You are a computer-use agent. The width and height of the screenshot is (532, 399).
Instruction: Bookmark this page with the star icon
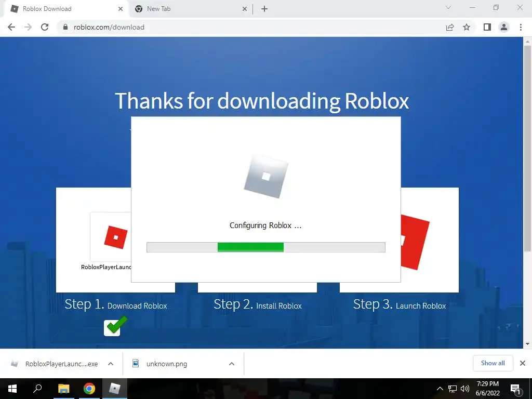[467, 27]
